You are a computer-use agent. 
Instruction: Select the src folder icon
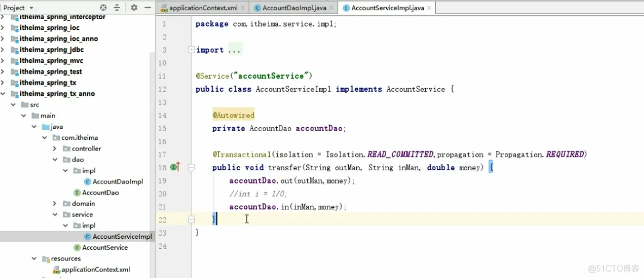coord(25,104)
